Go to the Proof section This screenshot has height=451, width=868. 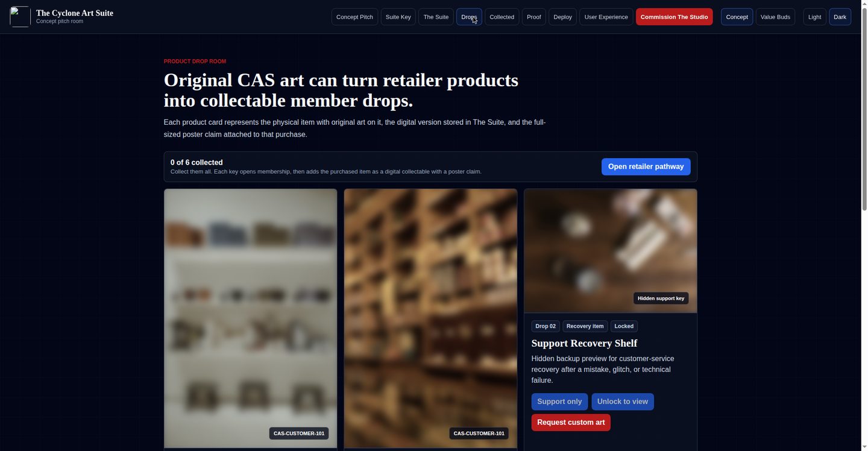point(533,17)
